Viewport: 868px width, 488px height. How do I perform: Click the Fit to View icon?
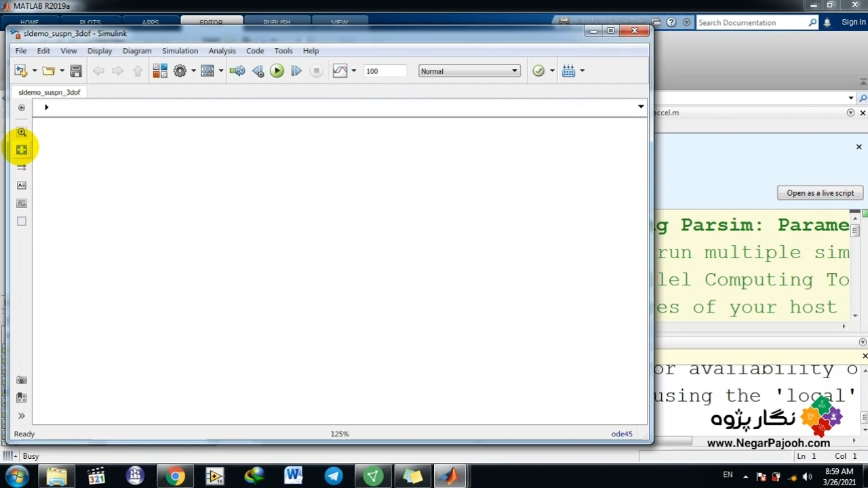22,150
